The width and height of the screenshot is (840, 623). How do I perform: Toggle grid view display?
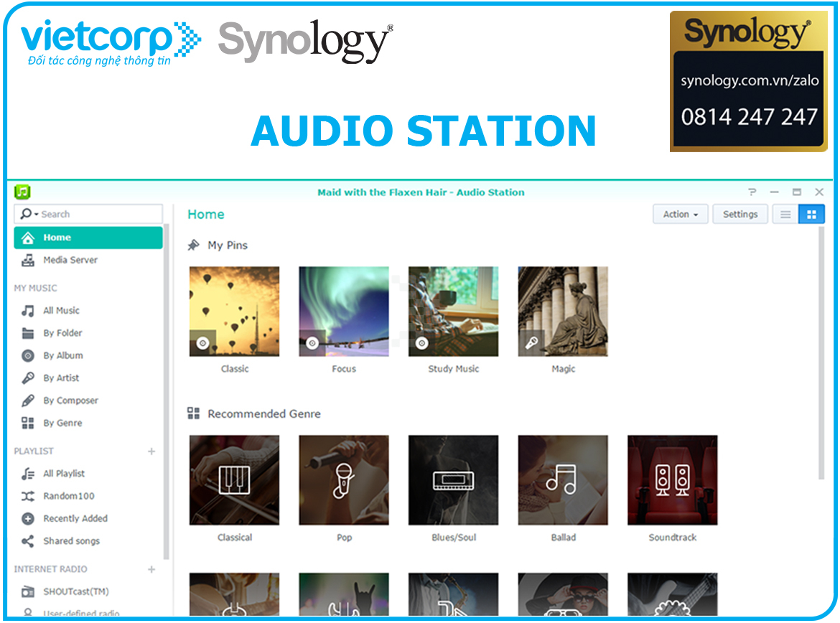[x=812, y=214]
